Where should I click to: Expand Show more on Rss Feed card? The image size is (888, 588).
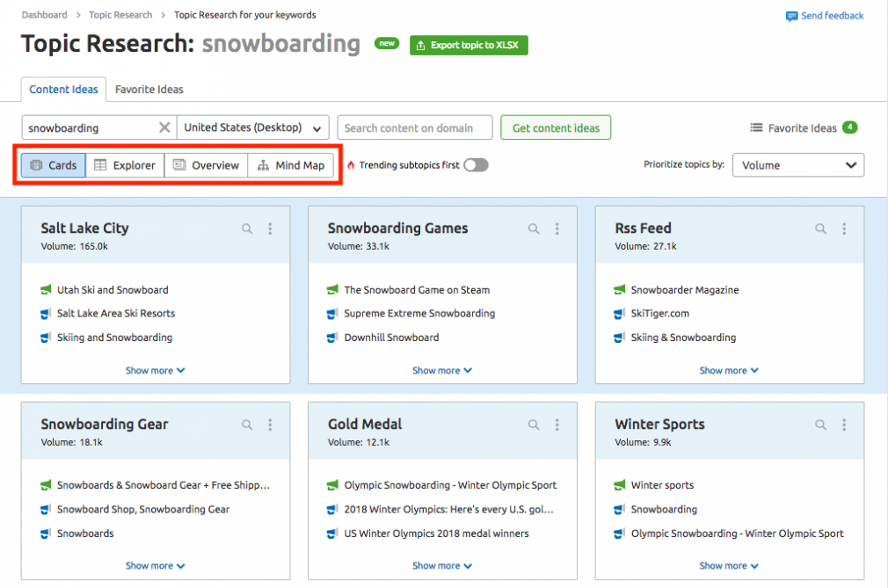tap(729, 371)
